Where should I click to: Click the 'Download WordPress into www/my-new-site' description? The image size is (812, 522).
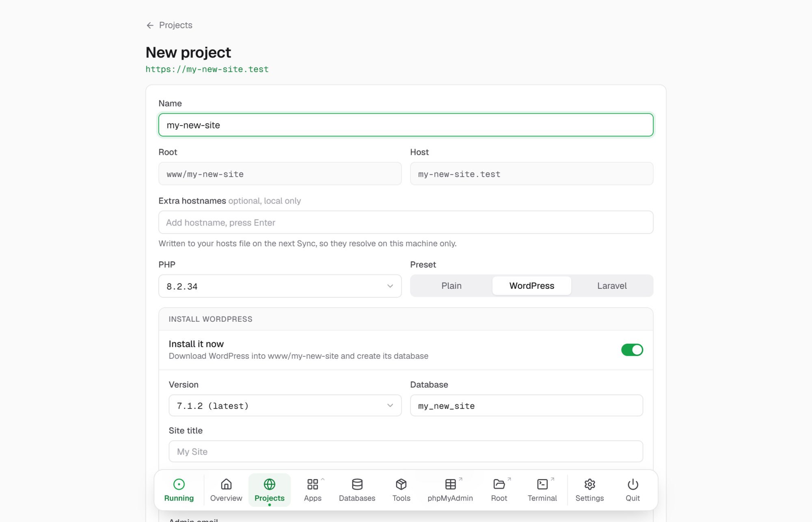click(298, 356)
